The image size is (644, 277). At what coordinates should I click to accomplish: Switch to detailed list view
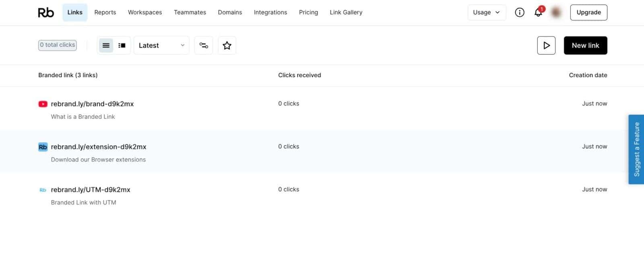click(x=122, y=46)
